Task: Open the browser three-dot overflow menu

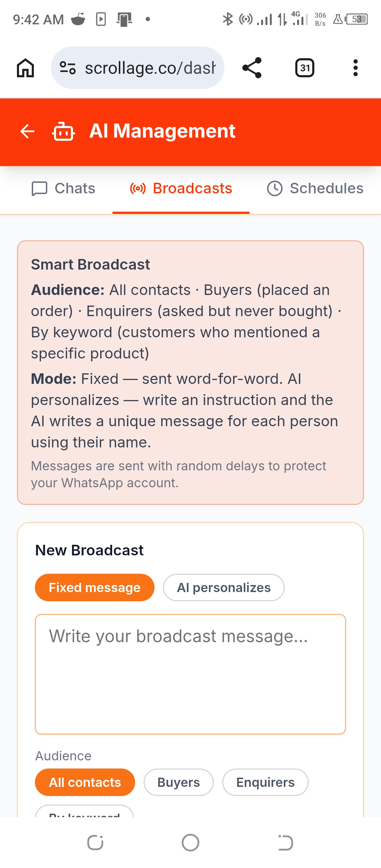Action: coord(355,68)
